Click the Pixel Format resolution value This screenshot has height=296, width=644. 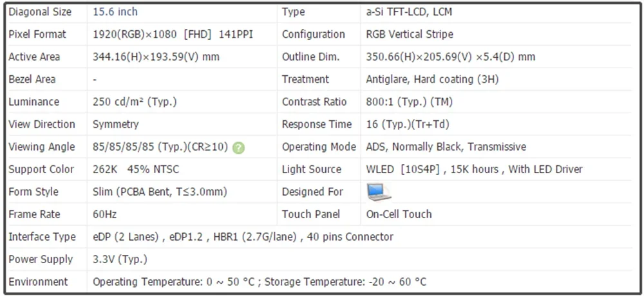point(173,34)
